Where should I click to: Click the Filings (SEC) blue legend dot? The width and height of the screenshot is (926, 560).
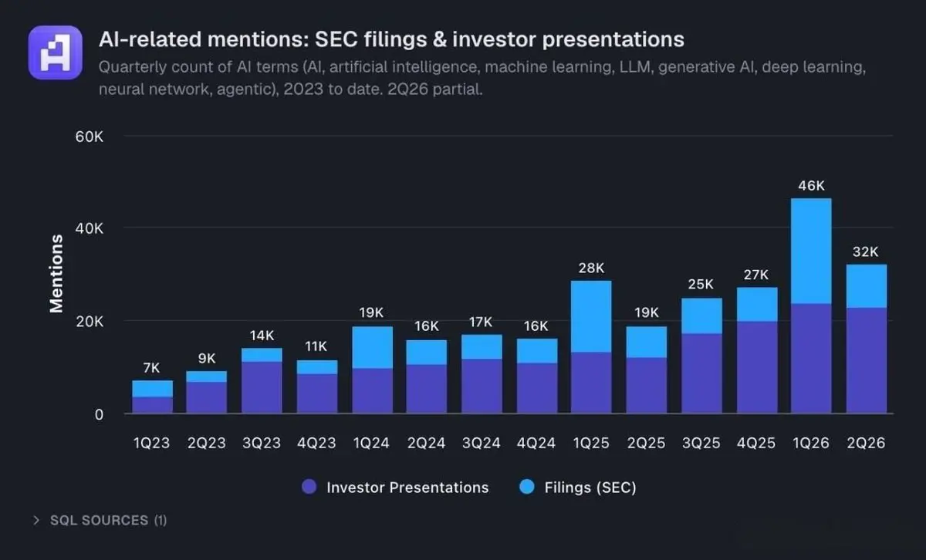527,487
